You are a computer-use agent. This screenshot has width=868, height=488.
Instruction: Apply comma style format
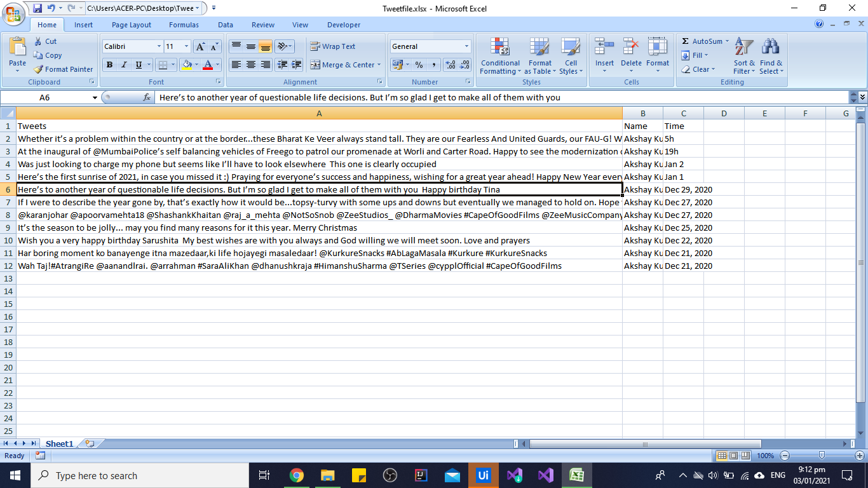433,65
